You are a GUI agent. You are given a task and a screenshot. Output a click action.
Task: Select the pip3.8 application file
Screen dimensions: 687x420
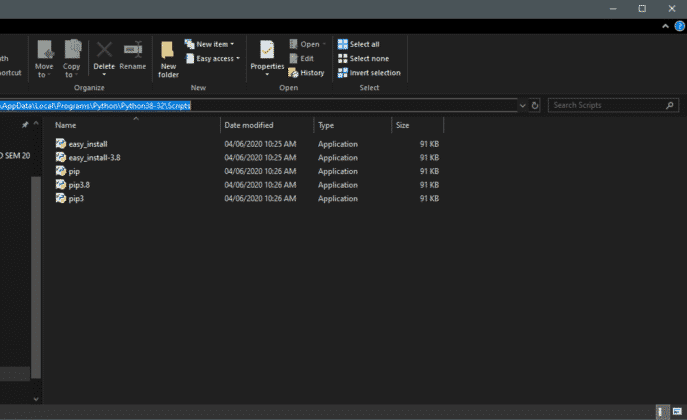pos(79,185)
